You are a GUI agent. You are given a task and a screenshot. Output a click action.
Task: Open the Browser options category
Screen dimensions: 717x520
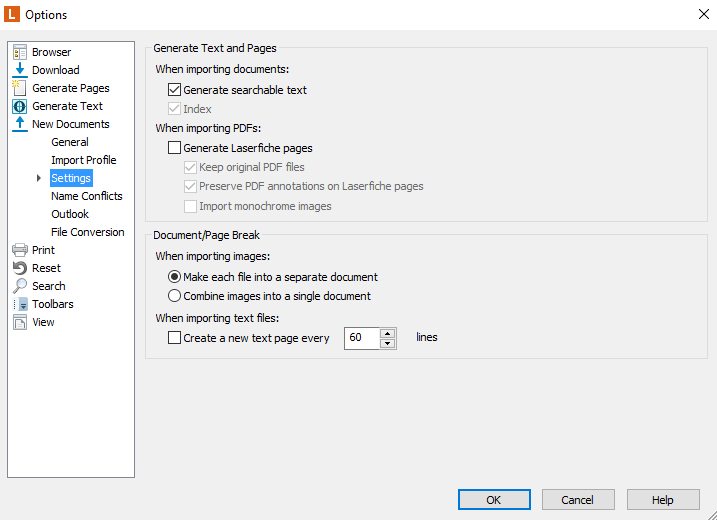coord(51,52)
